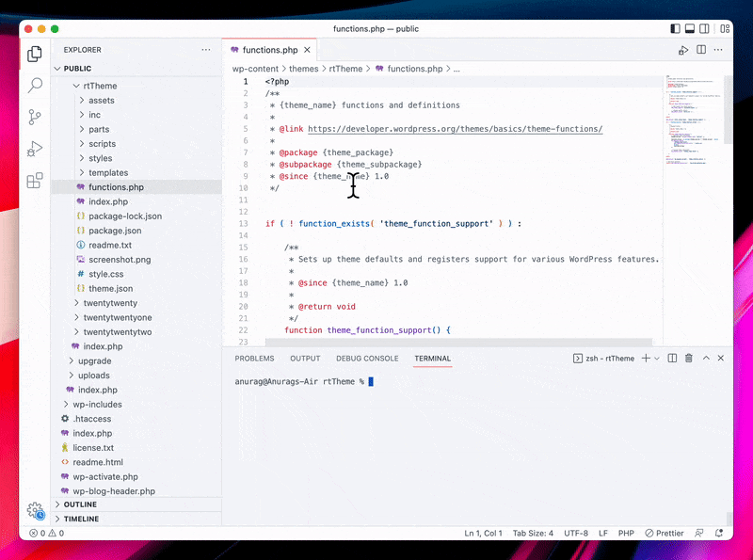The height and width of the screenshot is (560, 753).
Task: Open Run and Debug view
Action: point(35,150)
